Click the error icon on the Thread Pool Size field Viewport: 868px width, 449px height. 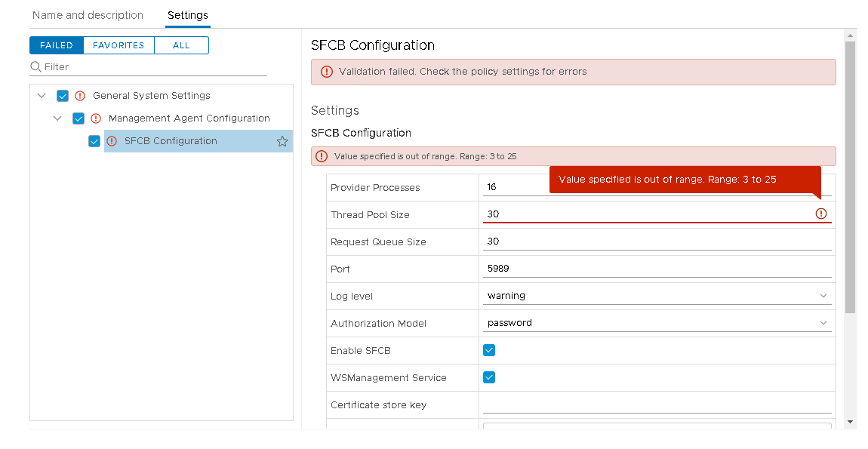[x=820, y=214]
